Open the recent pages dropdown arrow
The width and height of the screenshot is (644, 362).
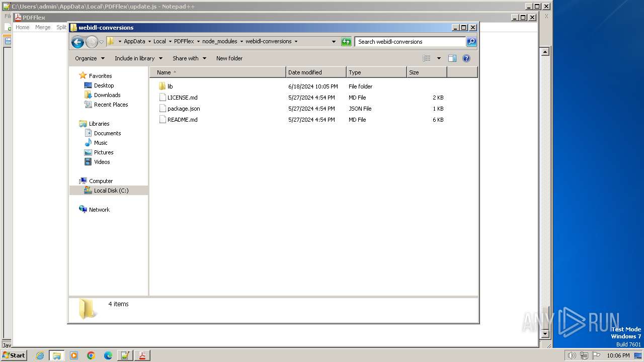click(x=101, y=42)
